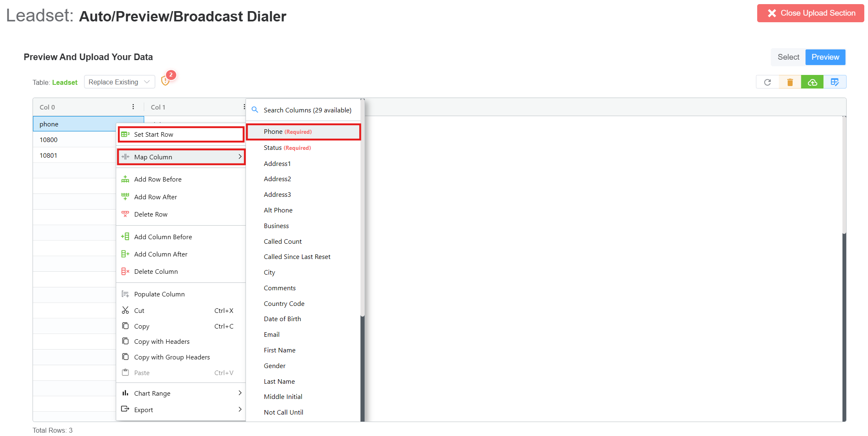Open the Col 1 header options menu

244,107
